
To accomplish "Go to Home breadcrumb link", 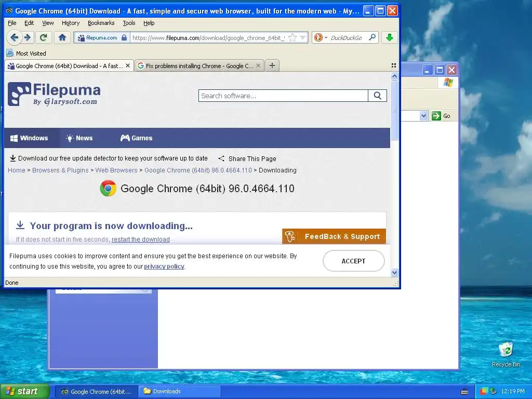I will pos(16,170).
